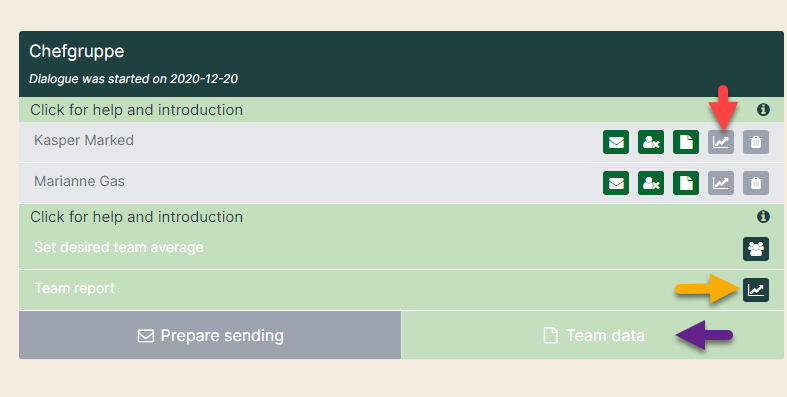
Task: Click the upper info circle icon
Action: tap(763, 109)
